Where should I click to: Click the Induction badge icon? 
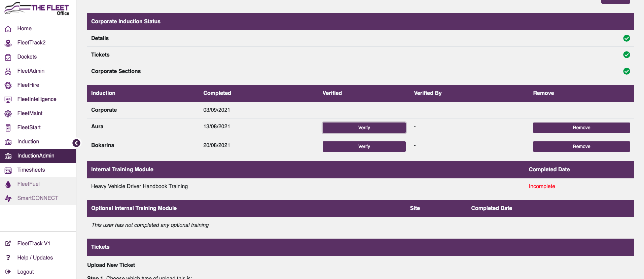8,142
